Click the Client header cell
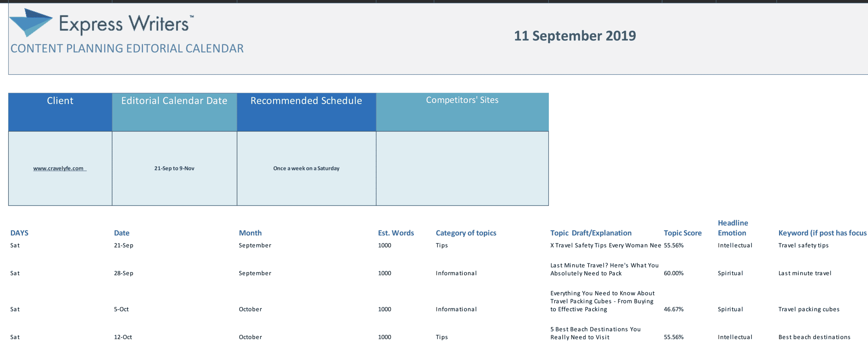 (60, 112)
